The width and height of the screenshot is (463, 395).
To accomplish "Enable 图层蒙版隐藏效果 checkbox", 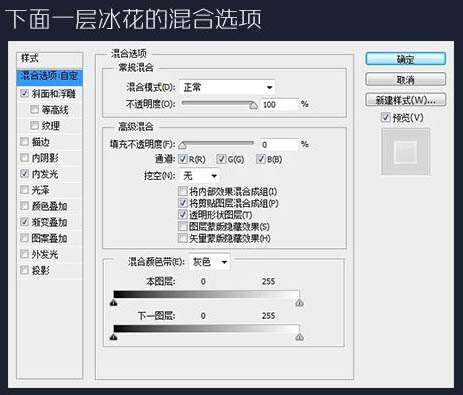I will [183, 227].
